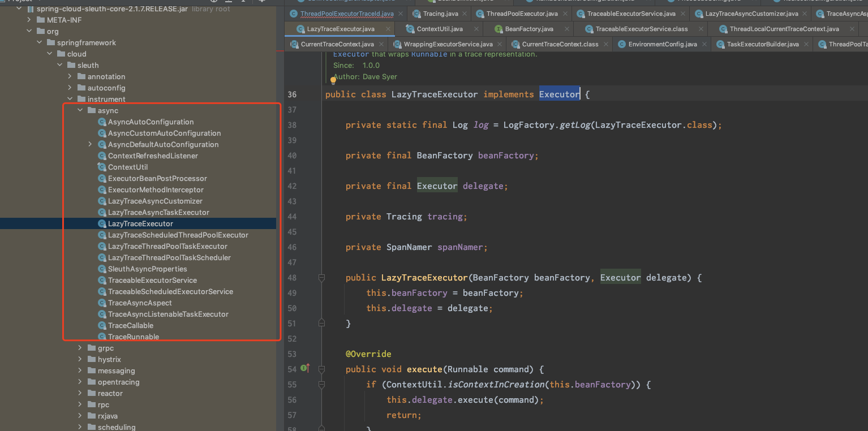Click the AsyncCustomAutoConfiguration class icon
The height and width of the screenshot is (431, 868).
102,133
